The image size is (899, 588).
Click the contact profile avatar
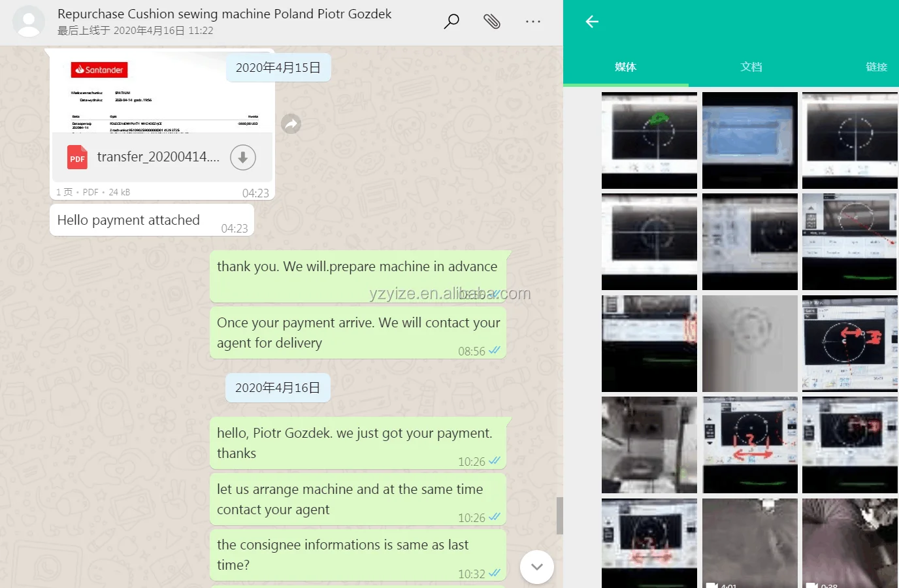click(29, 22)
